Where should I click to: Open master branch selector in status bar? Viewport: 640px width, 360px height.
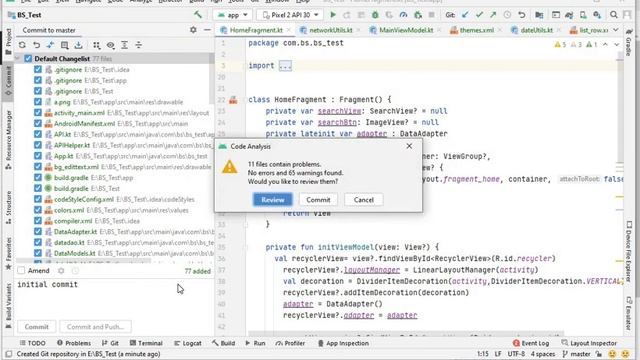pos(576,354)
